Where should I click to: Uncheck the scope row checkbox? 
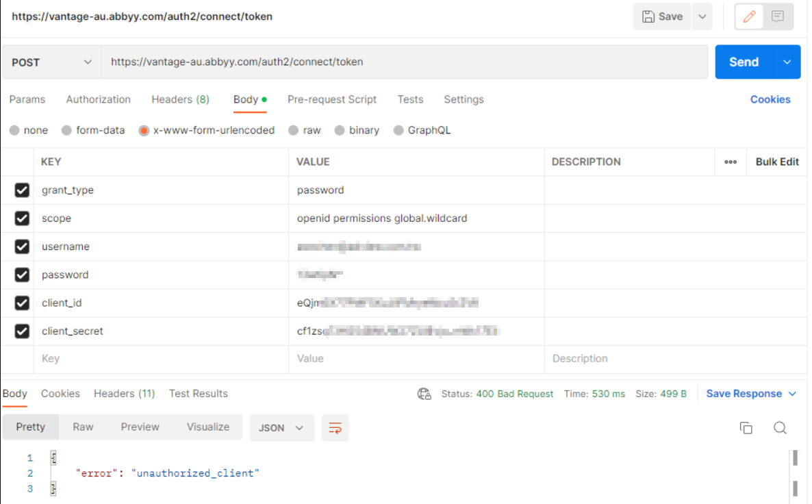tap(22, 218)
